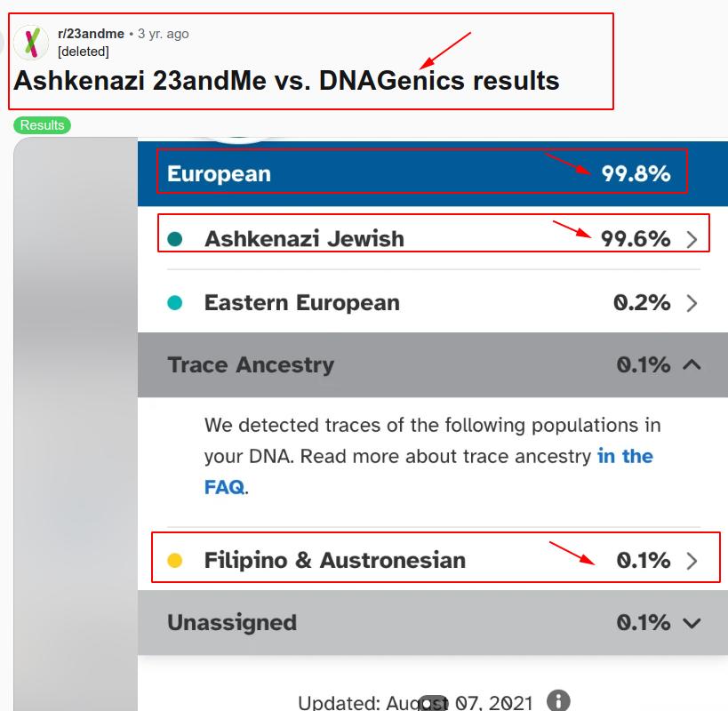Click the turquoise Eastern European dot
This screenshot has height=711, width=728.
point(175,303)
